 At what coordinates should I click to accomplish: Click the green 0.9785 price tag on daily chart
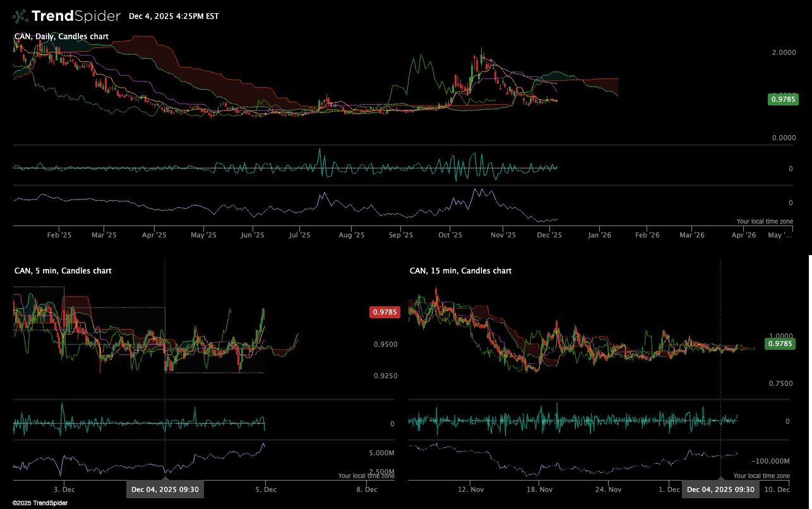(783, 99)
